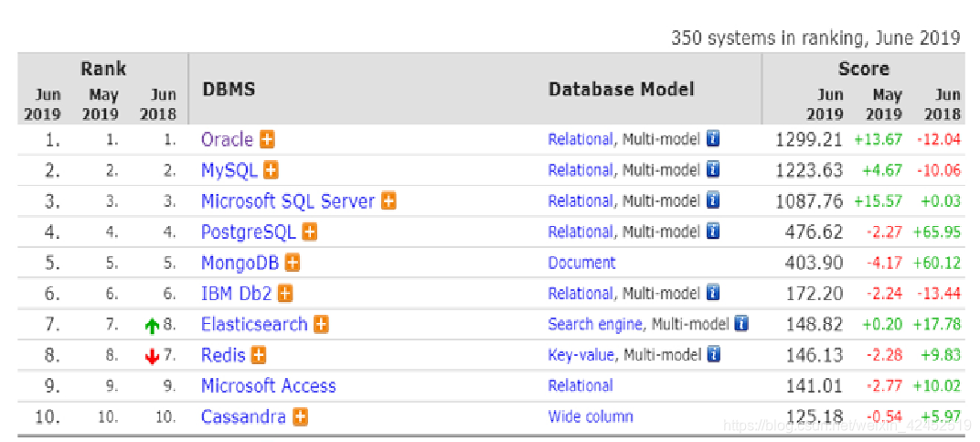Click Relational link in MySQL row

tap(580, 169)
